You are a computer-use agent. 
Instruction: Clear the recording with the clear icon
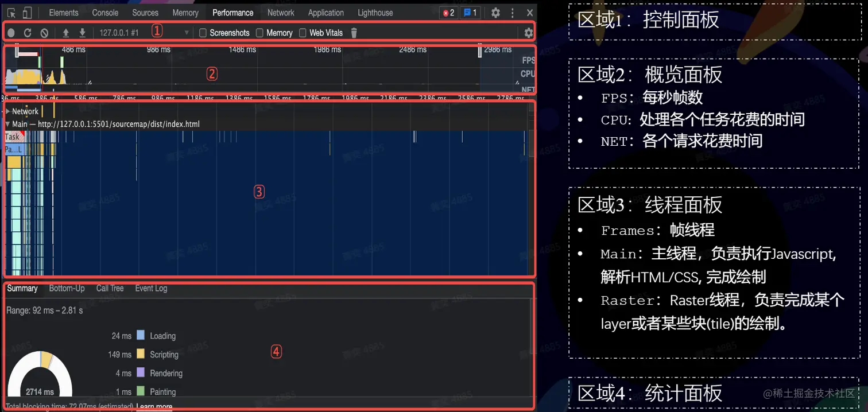[44, 33]
